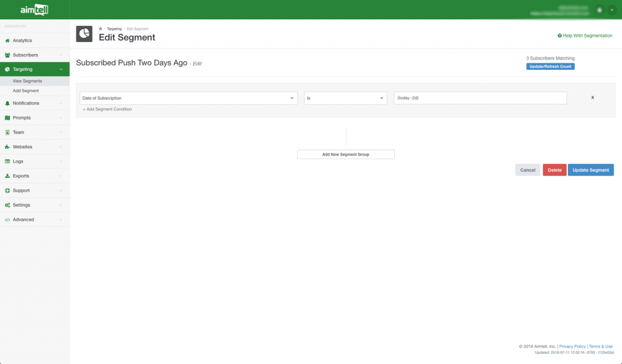Expand the Settings menu chevron
Viewport: 622px width, 364px height.
click(x=61, y=205)
